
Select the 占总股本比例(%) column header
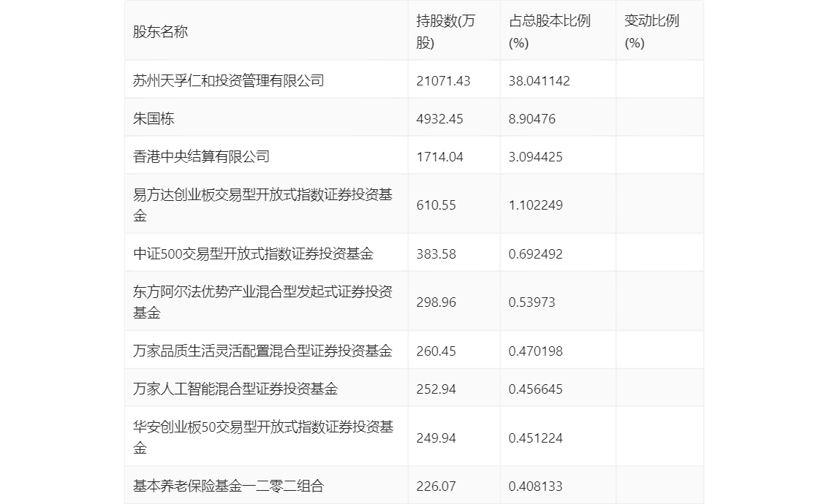(x=549, y=31)
